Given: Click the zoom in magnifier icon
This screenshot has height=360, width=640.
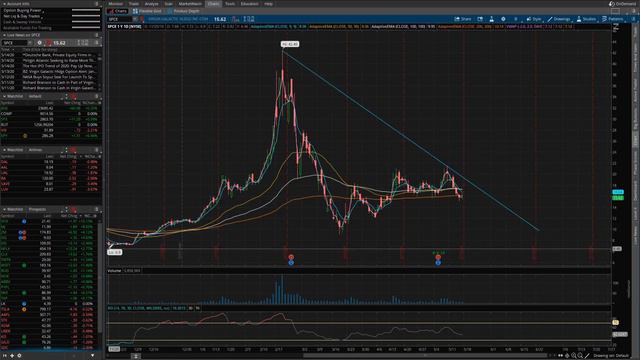Looking at the screenshot, I should 574,356.
